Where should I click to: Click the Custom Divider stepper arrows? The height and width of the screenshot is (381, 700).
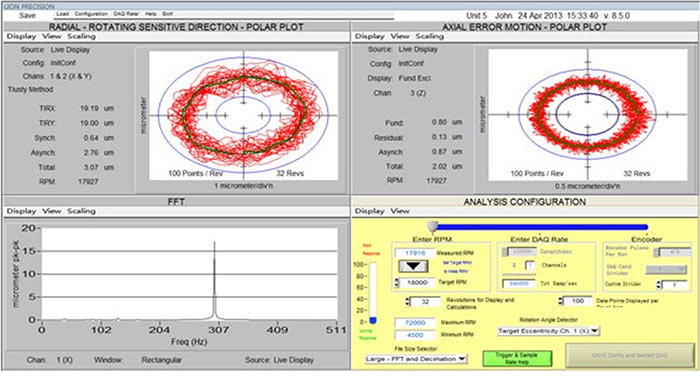[658, 284]
